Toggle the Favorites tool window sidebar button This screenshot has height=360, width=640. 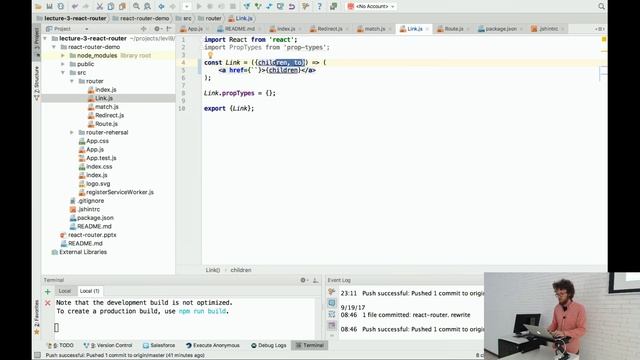coord(36,318)
